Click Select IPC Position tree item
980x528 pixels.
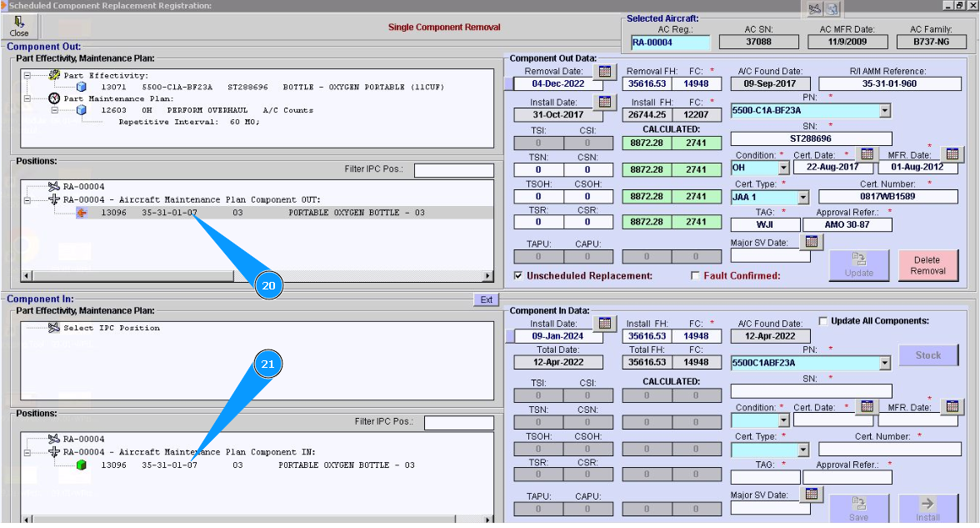coord(112,328)
